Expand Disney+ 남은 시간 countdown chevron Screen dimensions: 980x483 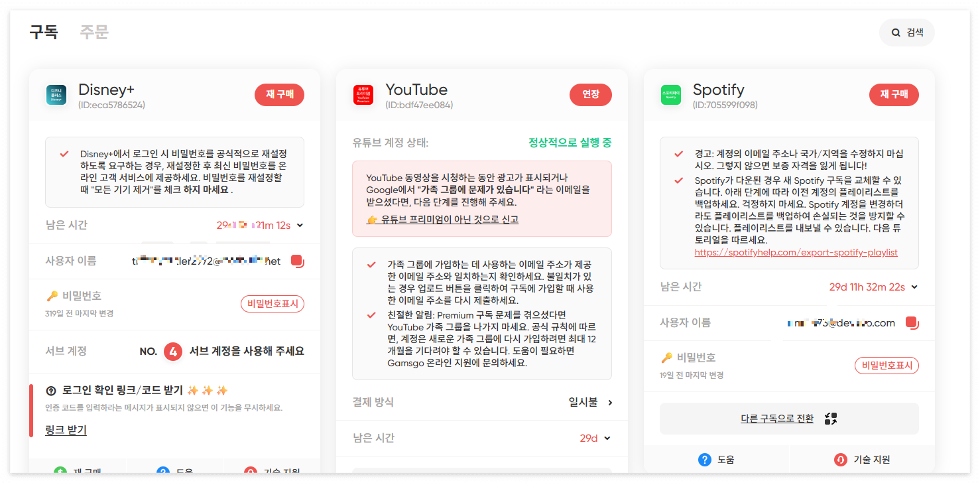pyautogui.click(x=300, y=226)
